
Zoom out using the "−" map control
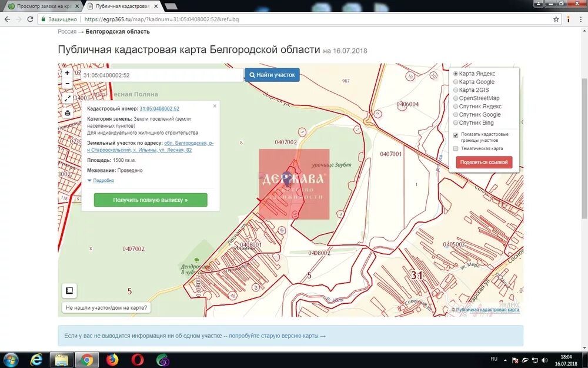(x=66, y=83)
